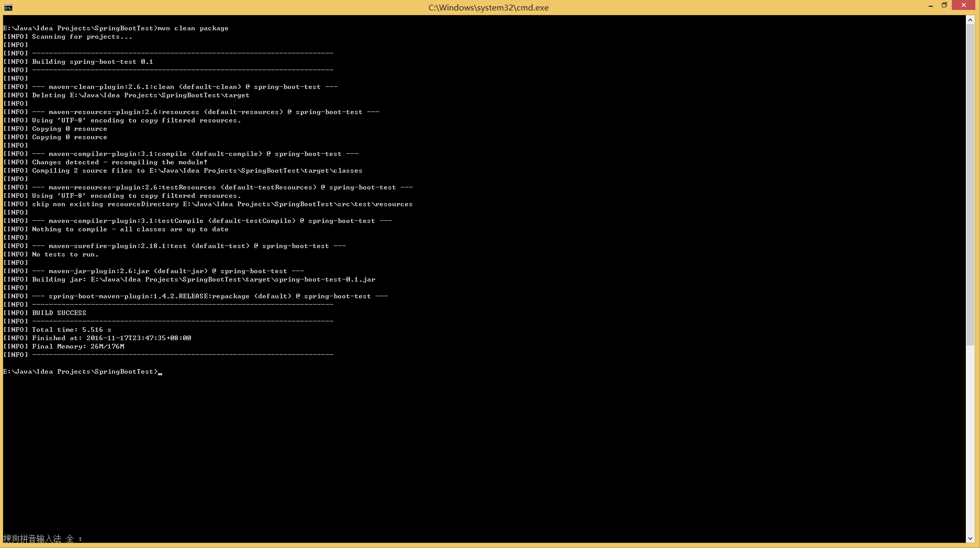Click the 'Total time: 5.516 s' line
This screenshot has height=548, width=980.
click(x=57, y=330)
